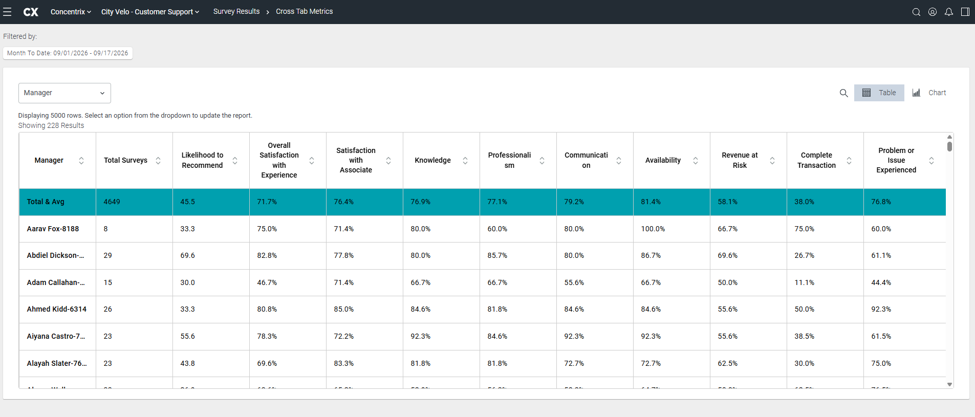Sort by Revenue at Risk column

772,160
